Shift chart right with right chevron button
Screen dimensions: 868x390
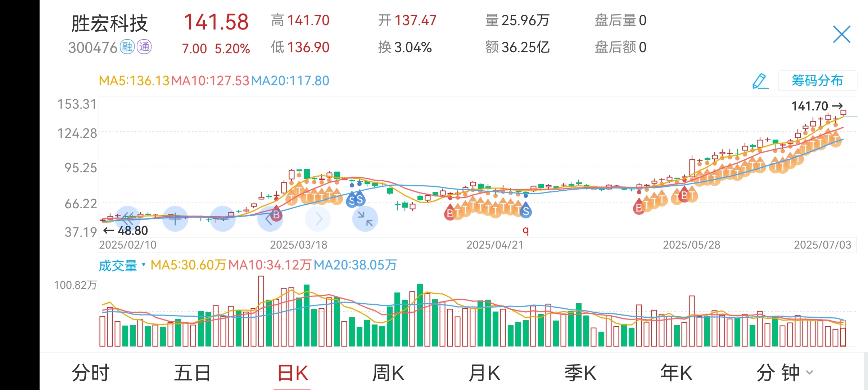[x=318, y=218]
